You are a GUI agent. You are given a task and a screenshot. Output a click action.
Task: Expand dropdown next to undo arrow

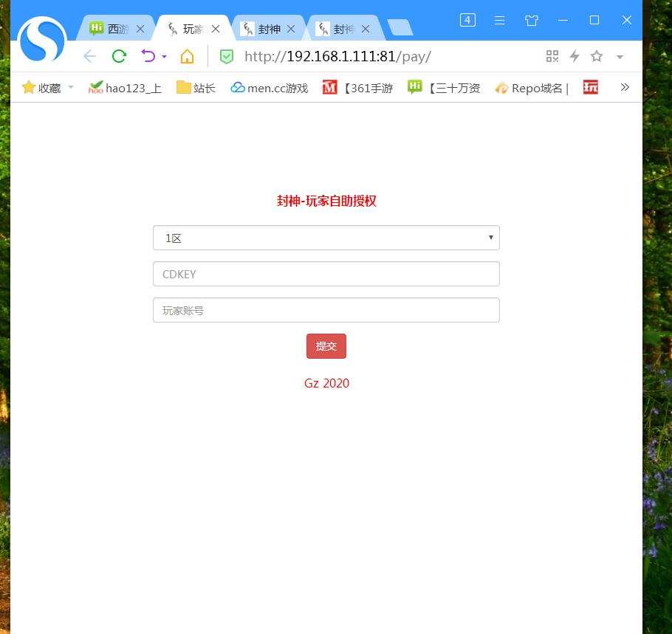[x=164, y=57]
